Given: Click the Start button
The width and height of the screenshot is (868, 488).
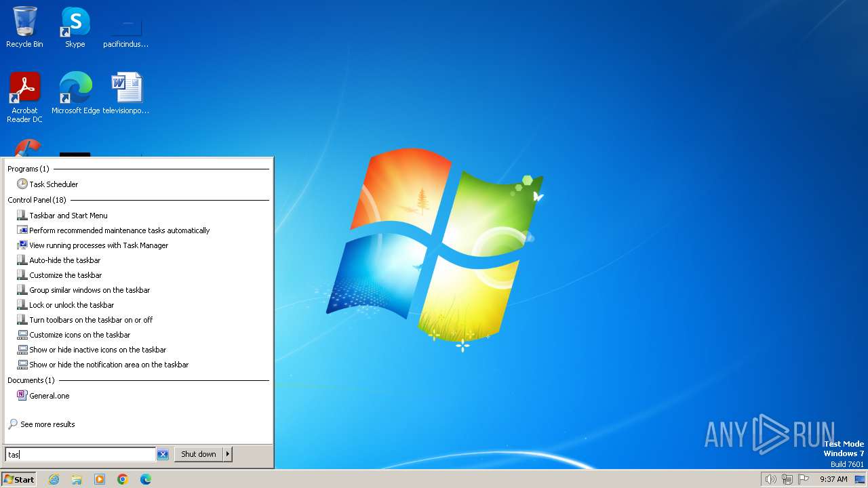Looking at the screenshot, I should pyautogui.click(x=19, y=479).
